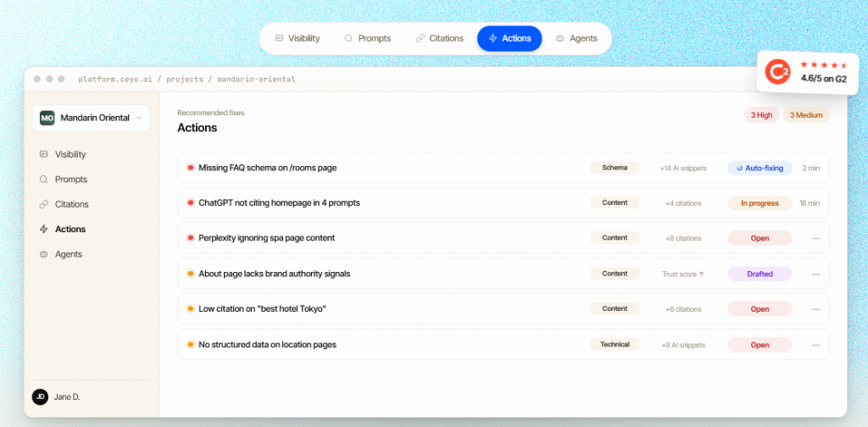Click the sidebar Visibility icon
The width and height of the screenshot is (868, 427).
[x=44, y=154]
